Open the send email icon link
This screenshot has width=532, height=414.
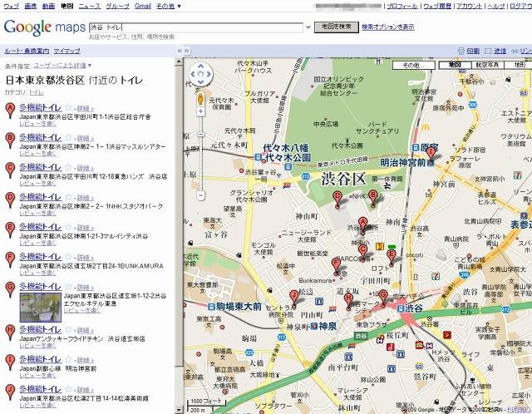(x=495, y=51)
